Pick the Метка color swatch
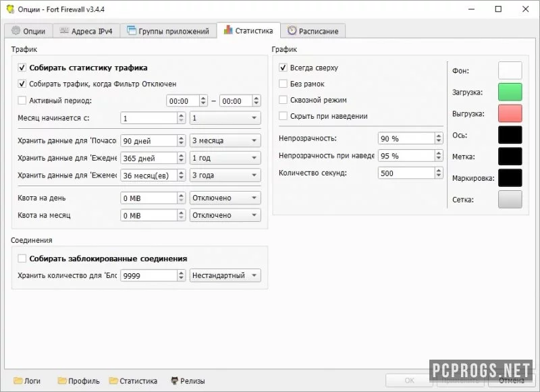540x392 pixels. click(510, 157)
